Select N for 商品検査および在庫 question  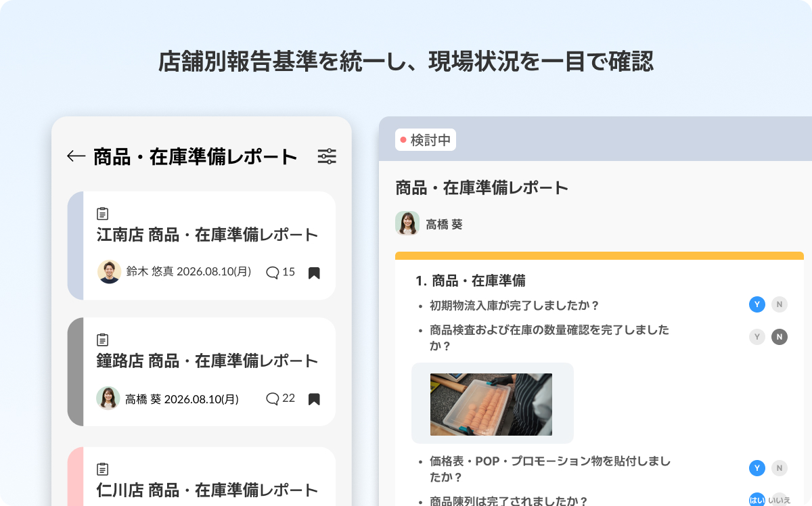780,337
